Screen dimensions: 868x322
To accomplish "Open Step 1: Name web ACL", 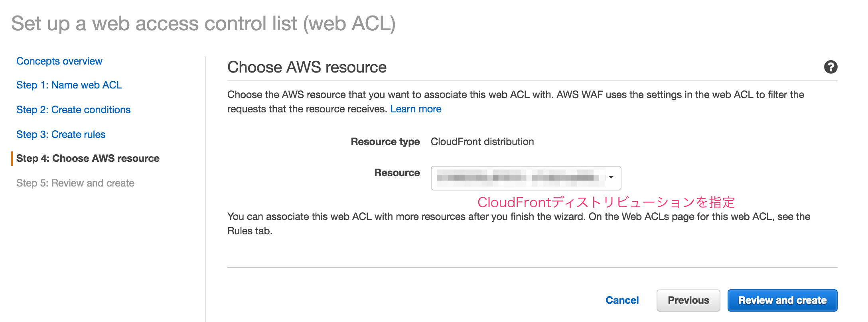I will click(69, 85).
